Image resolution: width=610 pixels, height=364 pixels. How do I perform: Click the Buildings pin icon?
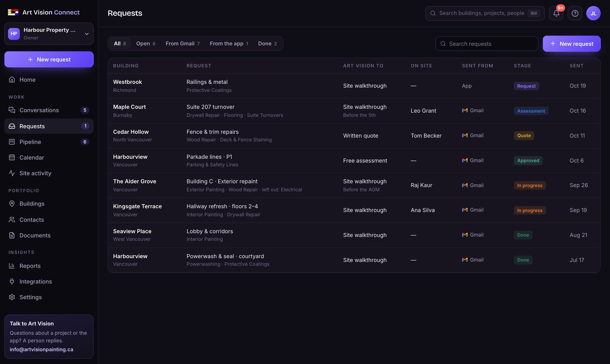tap(12, 204)
